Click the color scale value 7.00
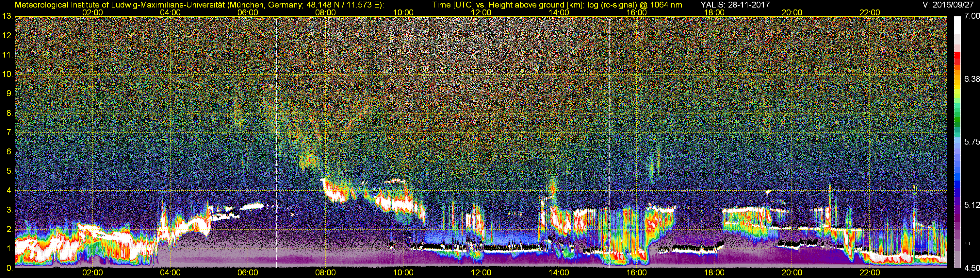 click(x=972, y=16)
